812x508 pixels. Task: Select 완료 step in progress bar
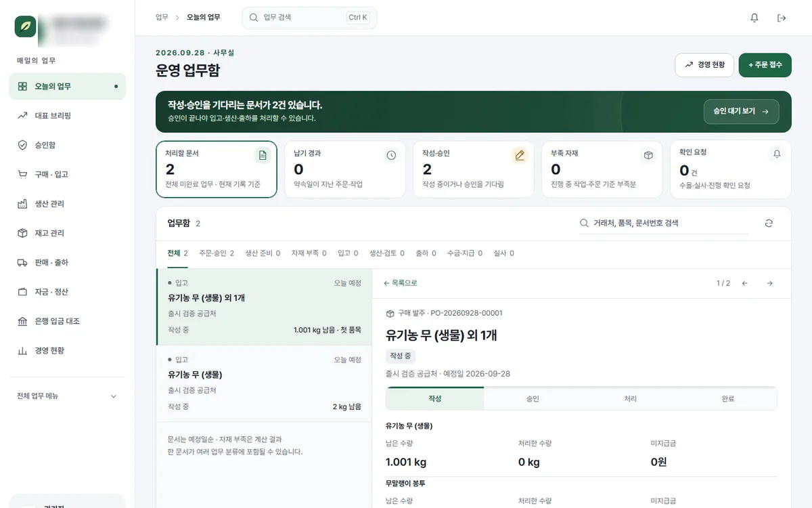(728, 399)
